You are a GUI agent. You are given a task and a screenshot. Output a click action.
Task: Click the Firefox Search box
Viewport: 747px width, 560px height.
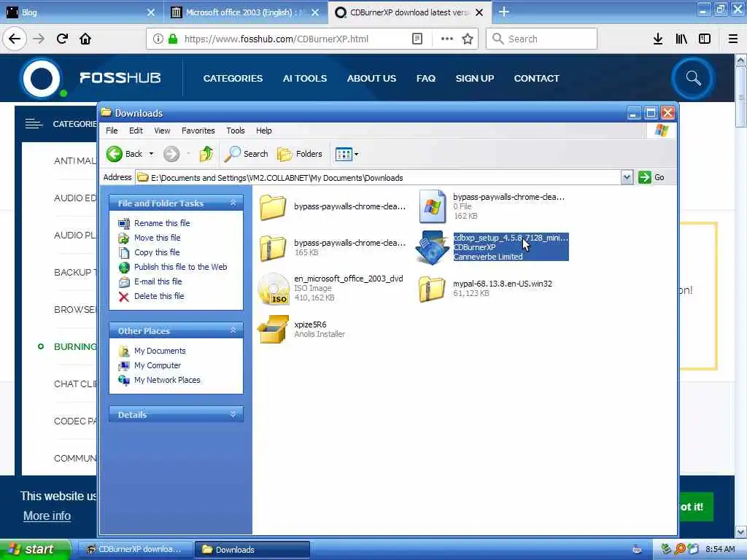541,39
